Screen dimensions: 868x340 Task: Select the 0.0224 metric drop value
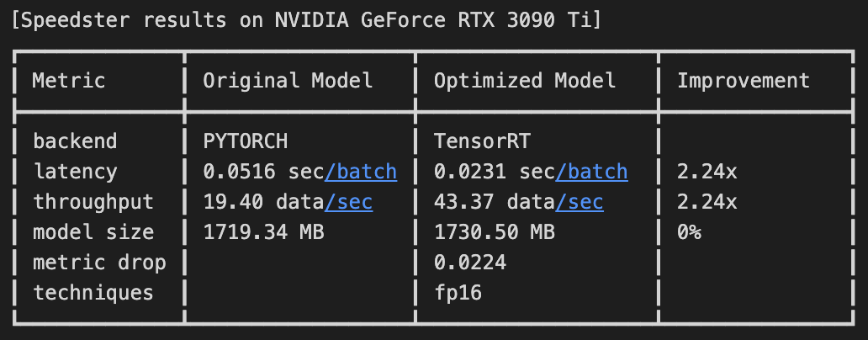(x=470, y=263)
